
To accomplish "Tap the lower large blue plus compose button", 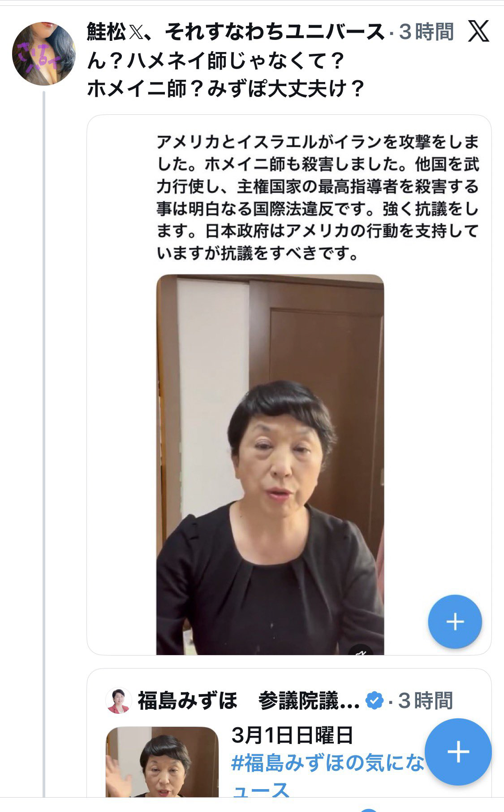I will coord(458,752).
